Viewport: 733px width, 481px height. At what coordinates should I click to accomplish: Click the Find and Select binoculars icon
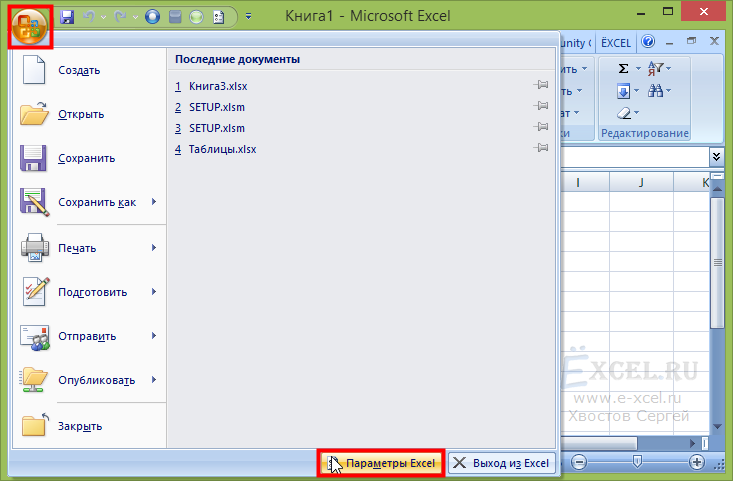pyautogui.click(x=655, y=91)
